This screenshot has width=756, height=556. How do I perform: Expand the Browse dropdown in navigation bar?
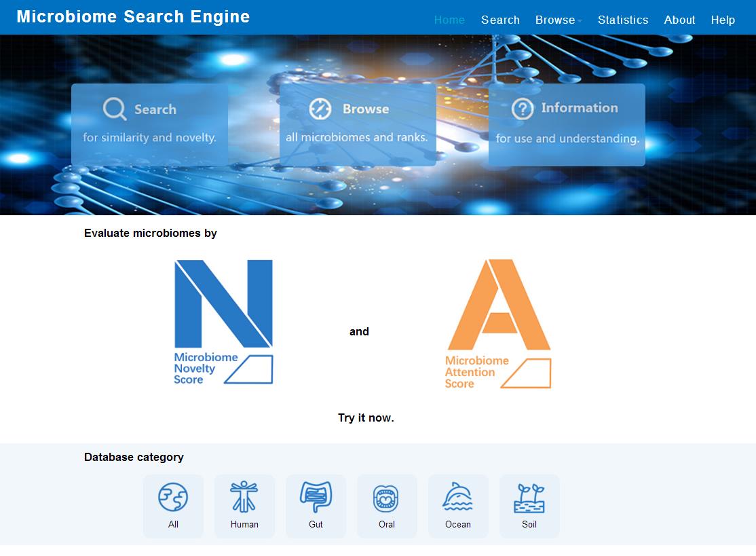558,20
